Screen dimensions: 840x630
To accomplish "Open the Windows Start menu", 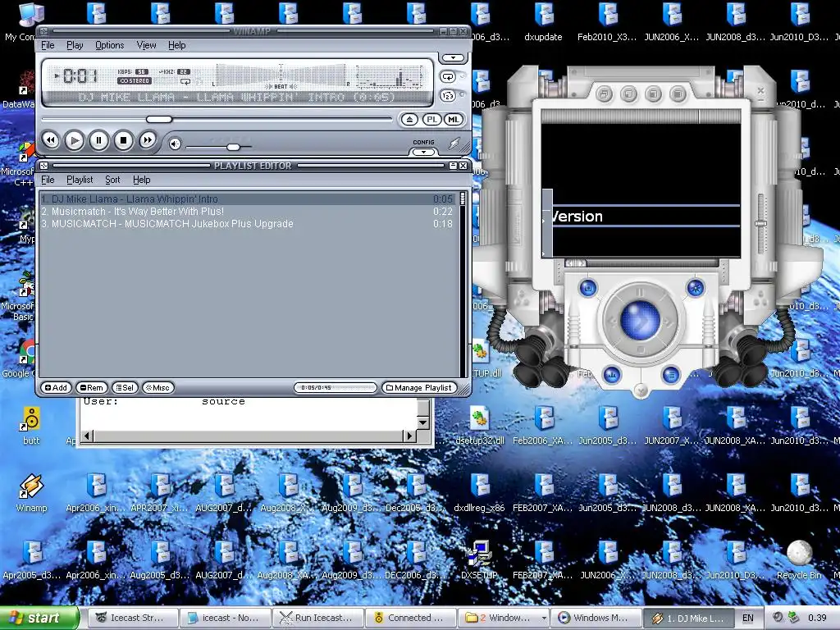I will [38, 618].
